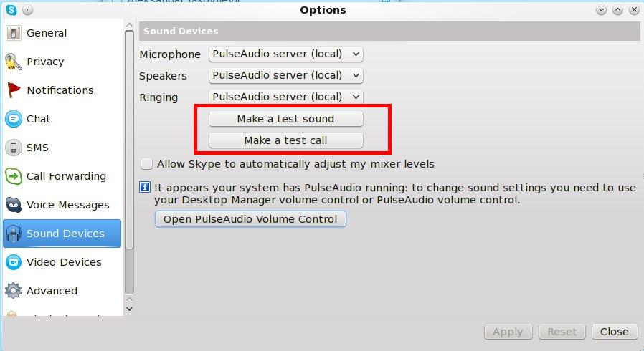644x351 pixels.
Task: Open Call Forwarding via green arrow icon
Action: tap(13, 176)
